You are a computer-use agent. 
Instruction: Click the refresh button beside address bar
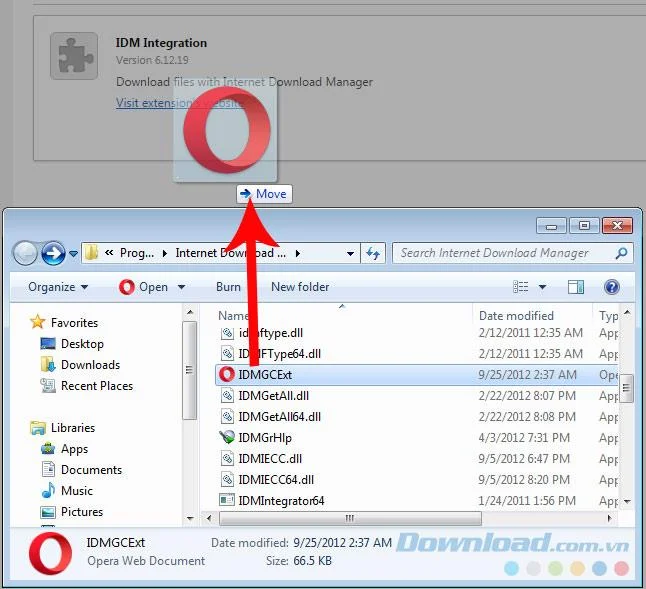373,253
